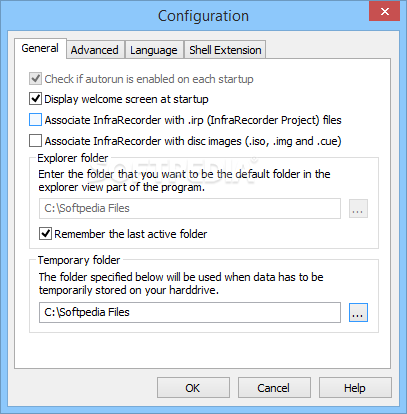Screen dimensions: 407x414
Task: Uncheck Remember the last active folder
Action: pyautogui.click(x=45, y=234)
